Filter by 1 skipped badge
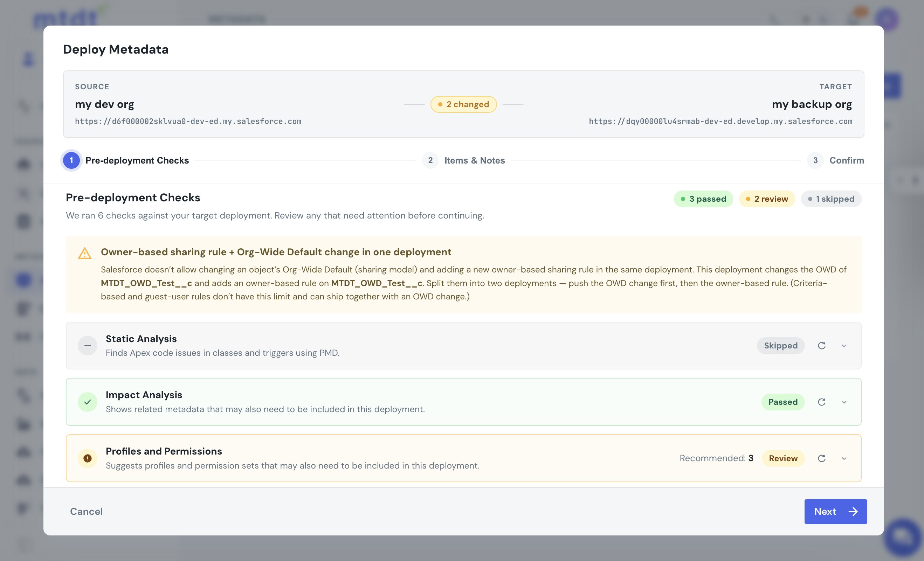This screenshot has width=924, height=561. [831, 199]
